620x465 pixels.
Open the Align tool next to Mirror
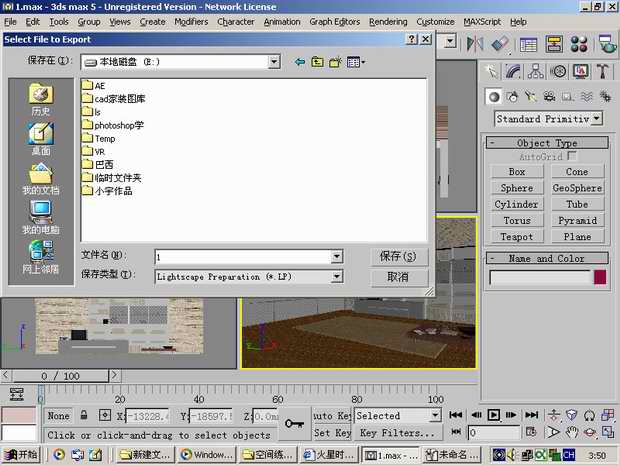pyautogui.click(x=500, y=44)
